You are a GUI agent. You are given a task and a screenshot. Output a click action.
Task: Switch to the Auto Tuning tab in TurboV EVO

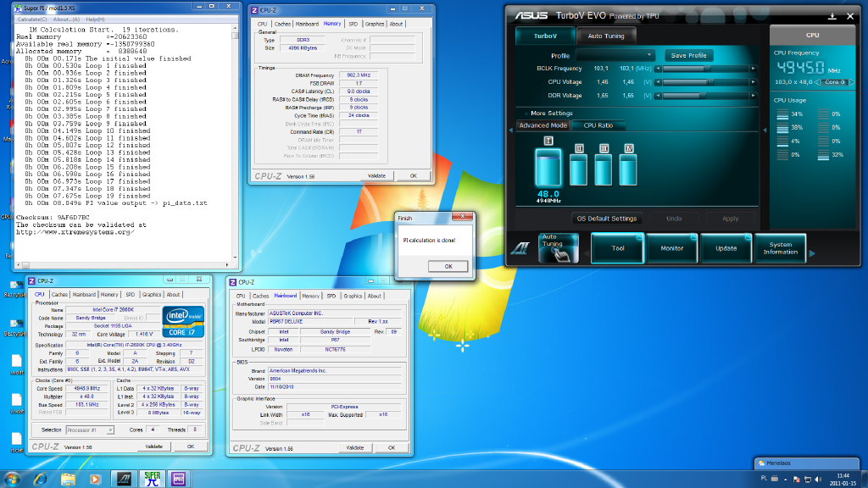pyautogui.click(x=605, y=36)
